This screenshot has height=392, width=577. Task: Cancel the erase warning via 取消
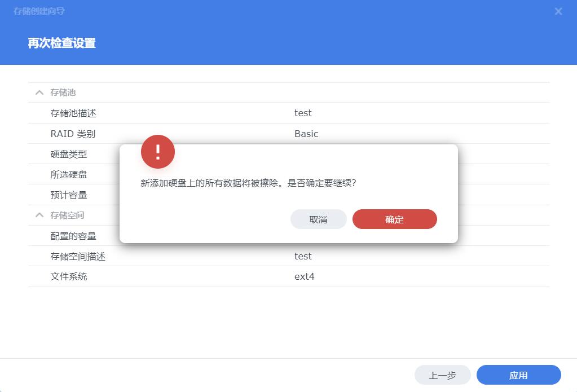pos(318,219)
